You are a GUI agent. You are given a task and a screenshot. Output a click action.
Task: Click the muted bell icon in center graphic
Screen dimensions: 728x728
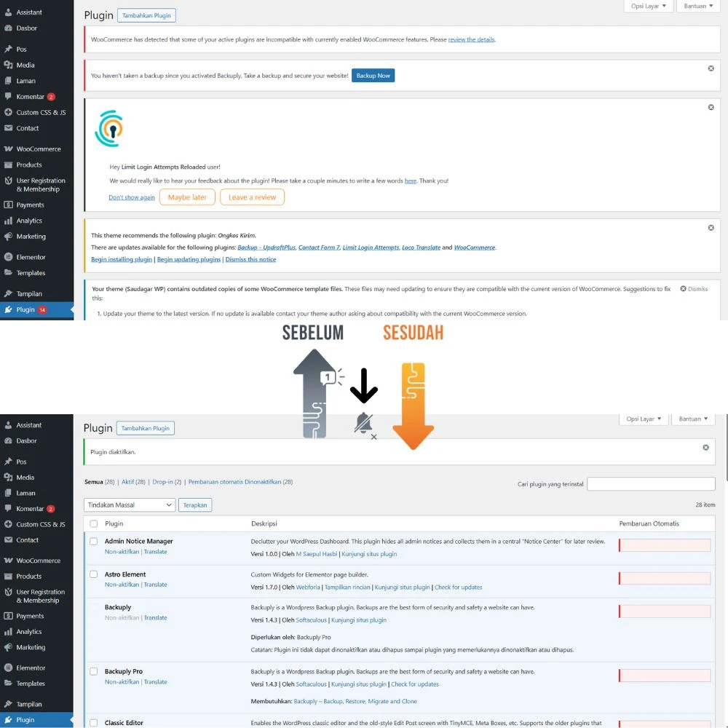(363, 423)
